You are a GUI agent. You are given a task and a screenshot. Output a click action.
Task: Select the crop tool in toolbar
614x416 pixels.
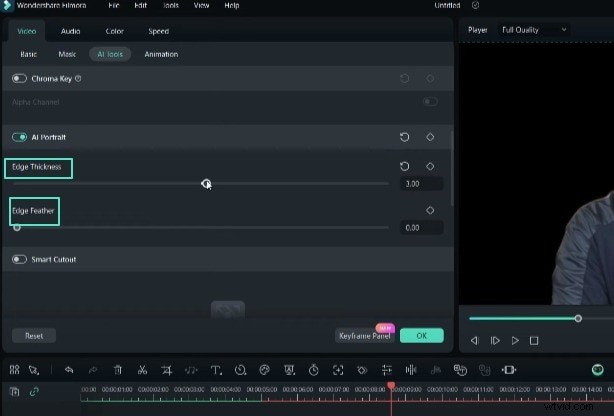click(x=167, y=370)
